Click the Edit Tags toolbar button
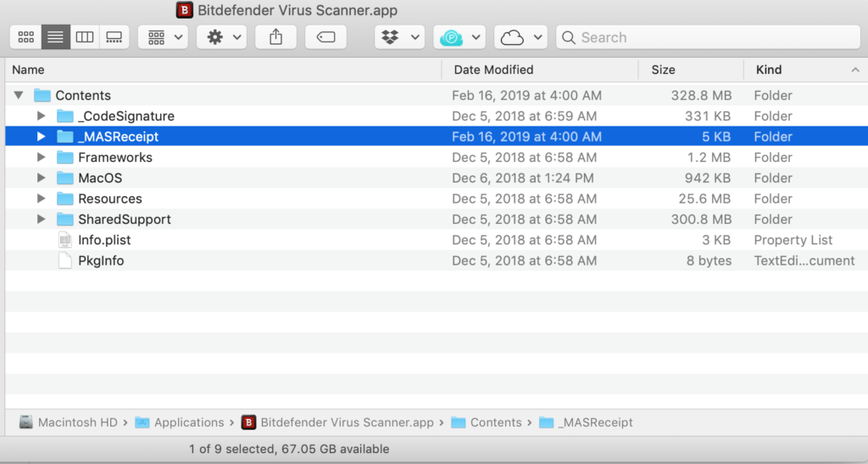 (325, 37)
